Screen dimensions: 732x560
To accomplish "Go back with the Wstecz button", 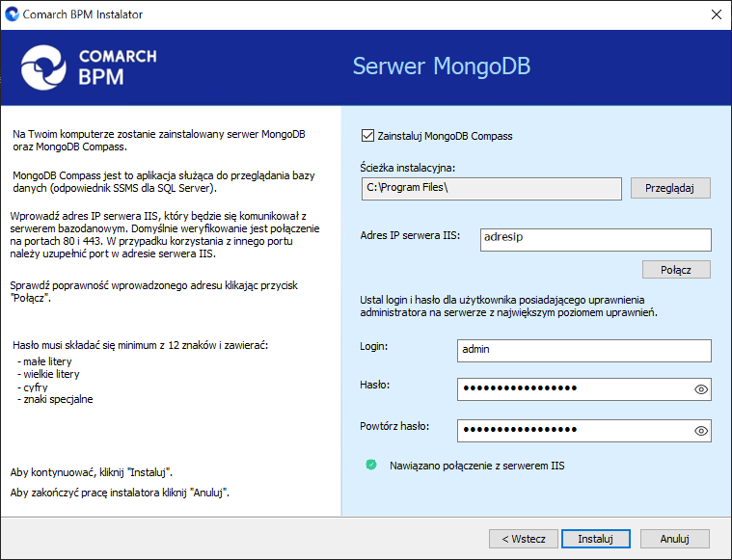I will (x=524, y=539).
